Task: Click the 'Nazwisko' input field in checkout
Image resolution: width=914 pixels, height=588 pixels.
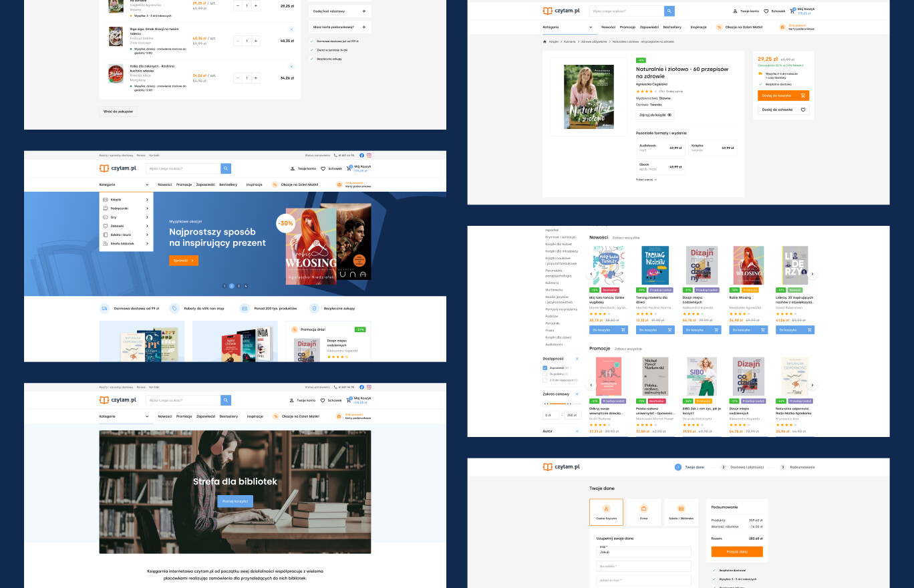Action: point(643,566)
